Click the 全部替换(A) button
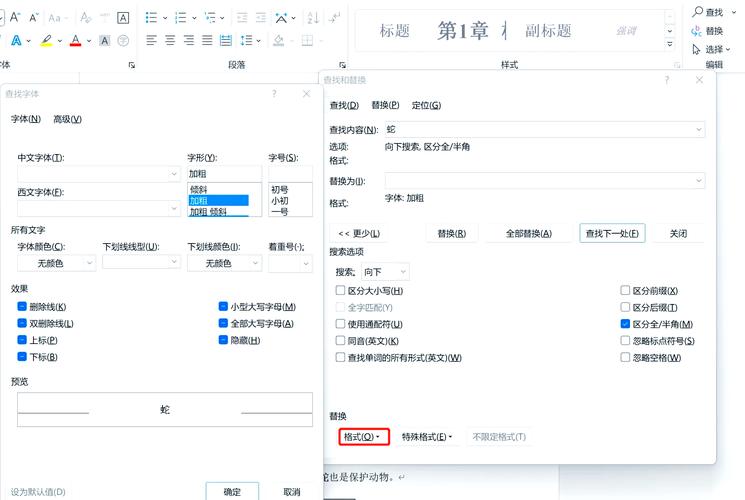 pyautogui.click(x=528, y=233)
